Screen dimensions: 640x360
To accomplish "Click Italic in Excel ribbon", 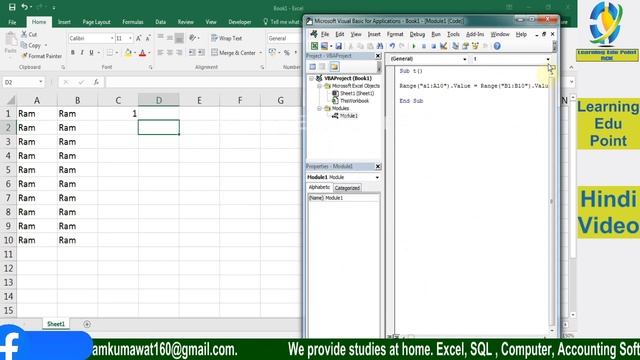I will [x=82, y=53].
